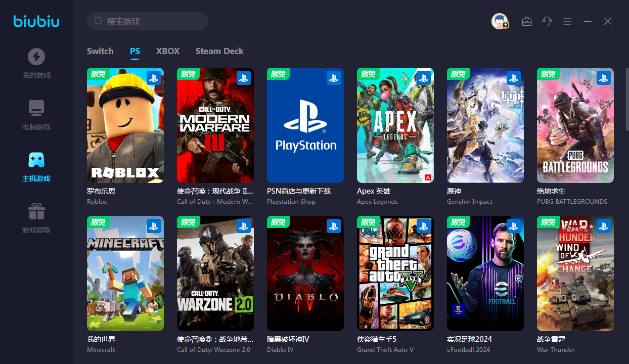The width and height of the screenshot is (629, 364).
Task: Select 主机游戏 gamepad icon in sidebar
Action: [36, 160]
